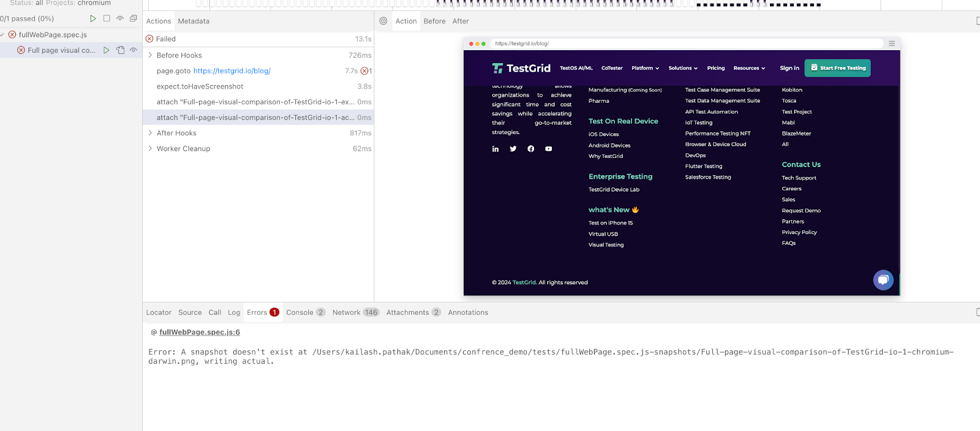Click the stop tests square icon

107,18
